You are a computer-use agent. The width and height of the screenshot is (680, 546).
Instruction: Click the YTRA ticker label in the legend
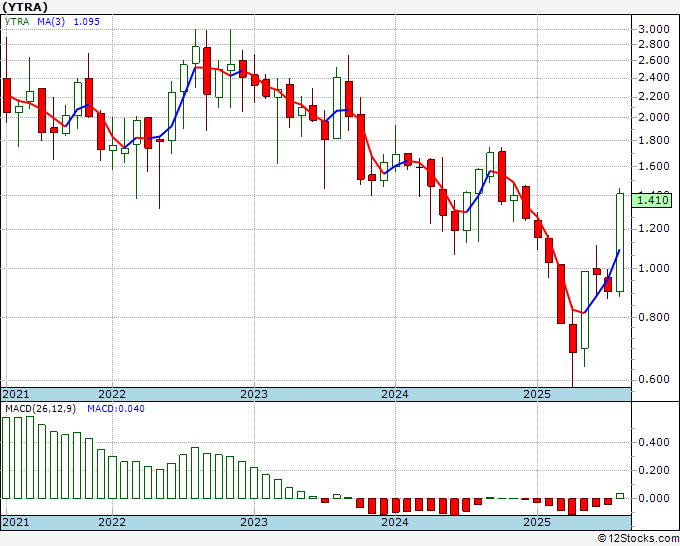click(17, 22)
